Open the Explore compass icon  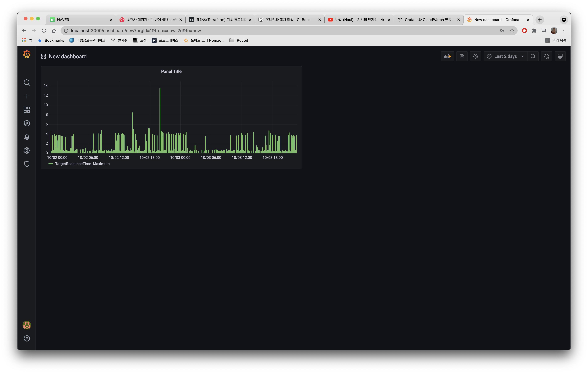coord(27,123)
